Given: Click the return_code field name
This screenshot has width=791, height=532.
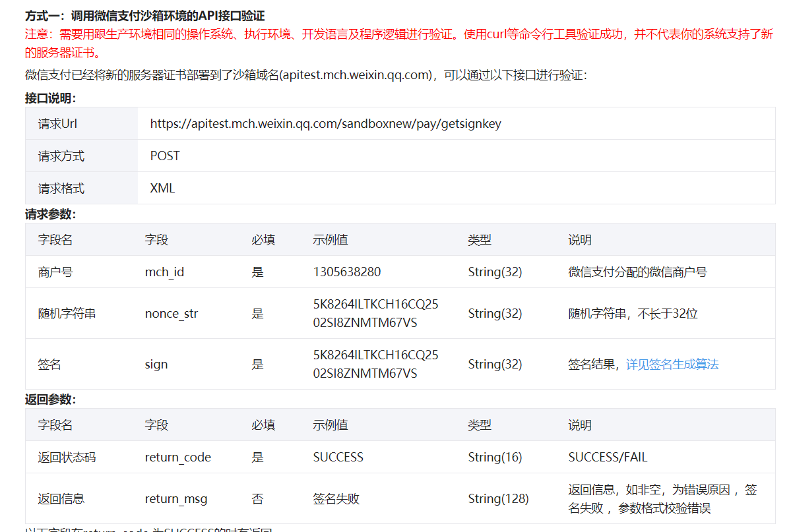Looking at the screenshot, I should click(x=178, y=458).
